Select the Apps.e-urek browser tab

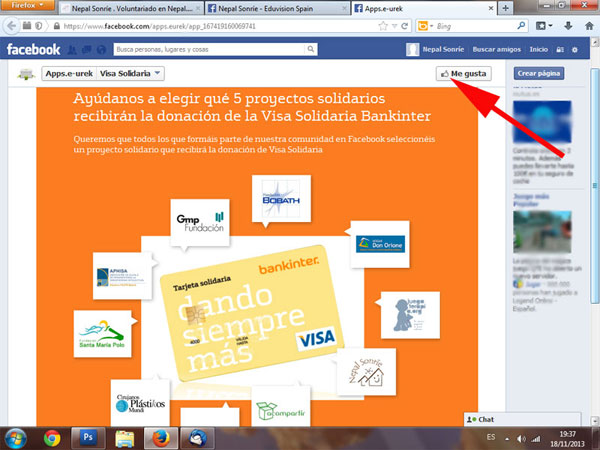point(424,8)
